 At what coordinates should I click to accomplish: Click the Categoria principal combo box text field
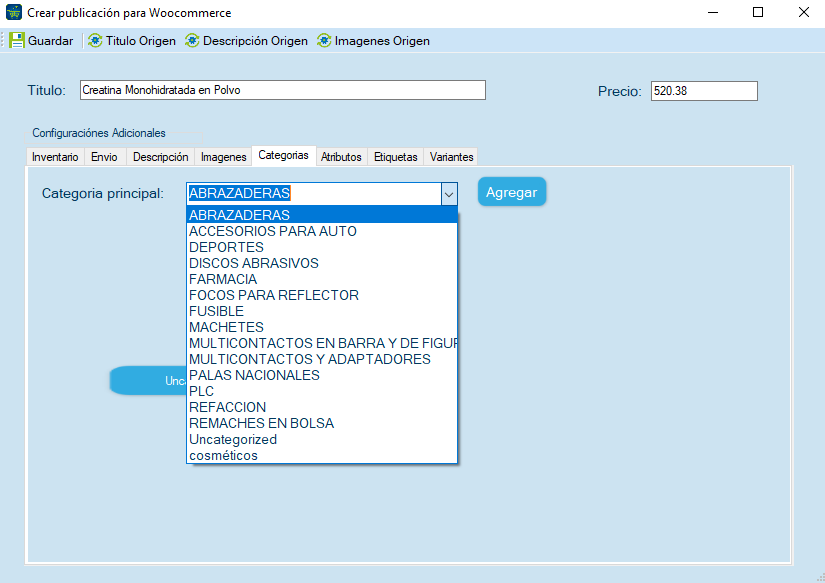(314, 194)
